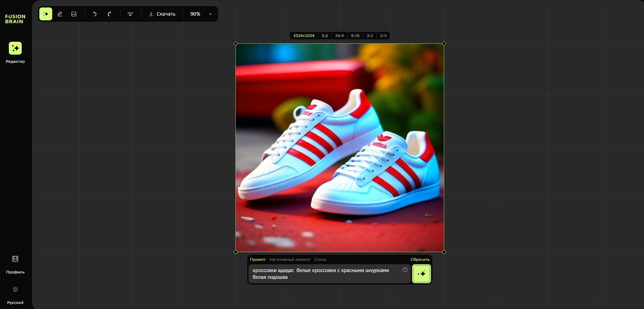Select the 1:1 aspect ratio

click(x=325, y=36)
